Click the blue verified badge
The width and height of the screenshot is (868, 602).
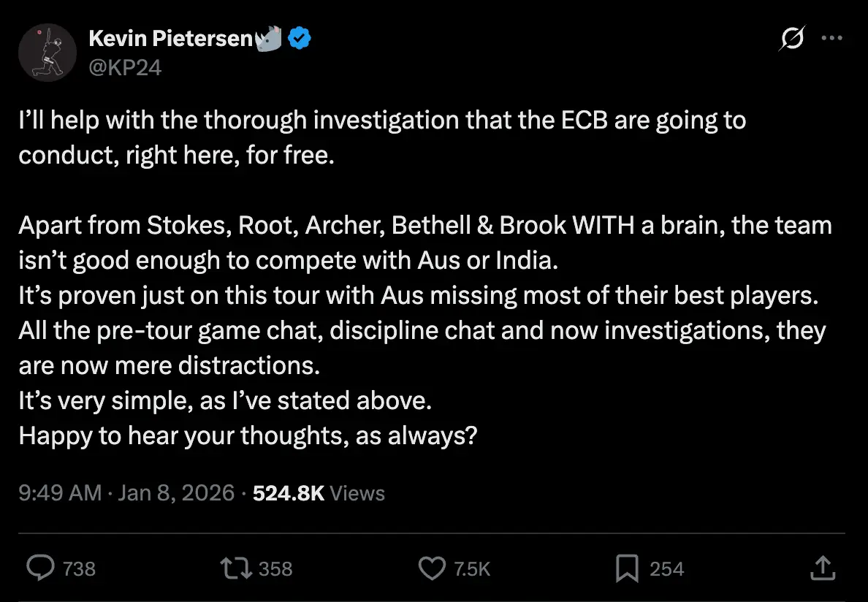pyautogui.click(x=300, y=39)
